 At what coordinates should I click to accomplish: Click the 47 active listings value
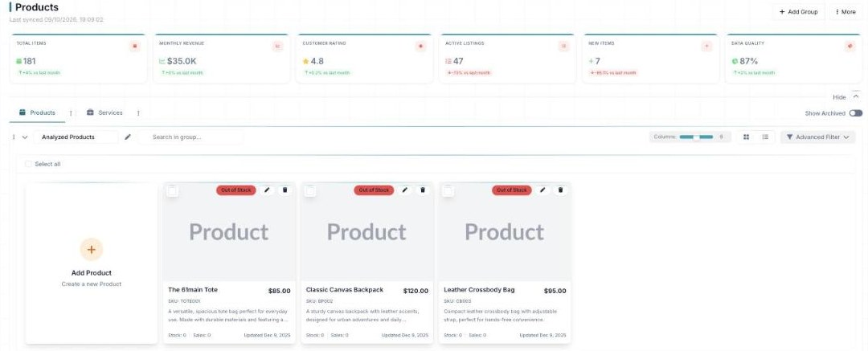pos(458,61)
